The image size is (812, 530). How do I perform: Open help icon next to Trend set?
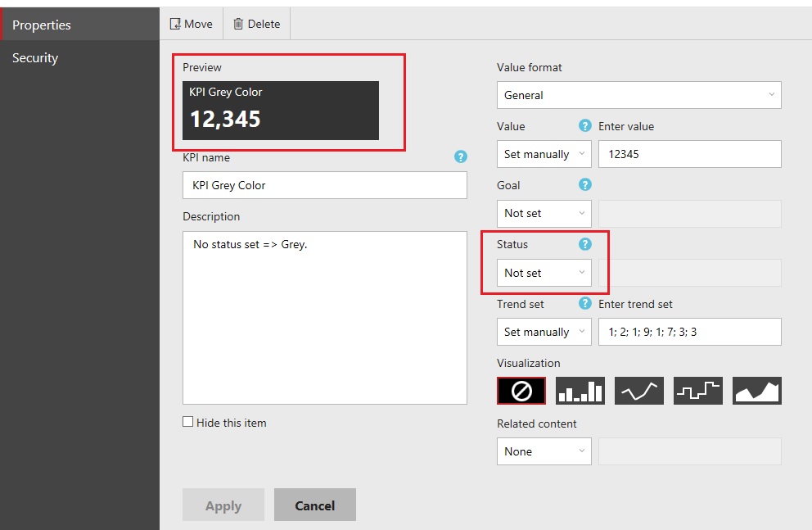coord(584,303)
